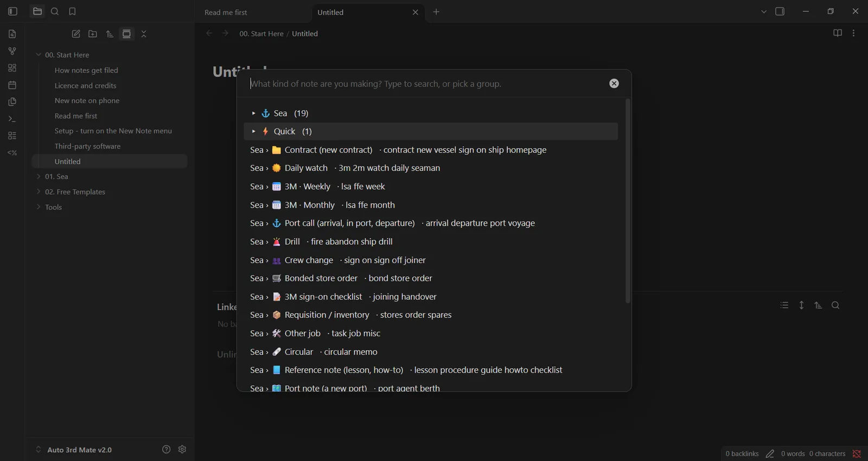The width and height of the screenshot is (868, 461).
Task: Close the Untitled tab
Action: 416,12
